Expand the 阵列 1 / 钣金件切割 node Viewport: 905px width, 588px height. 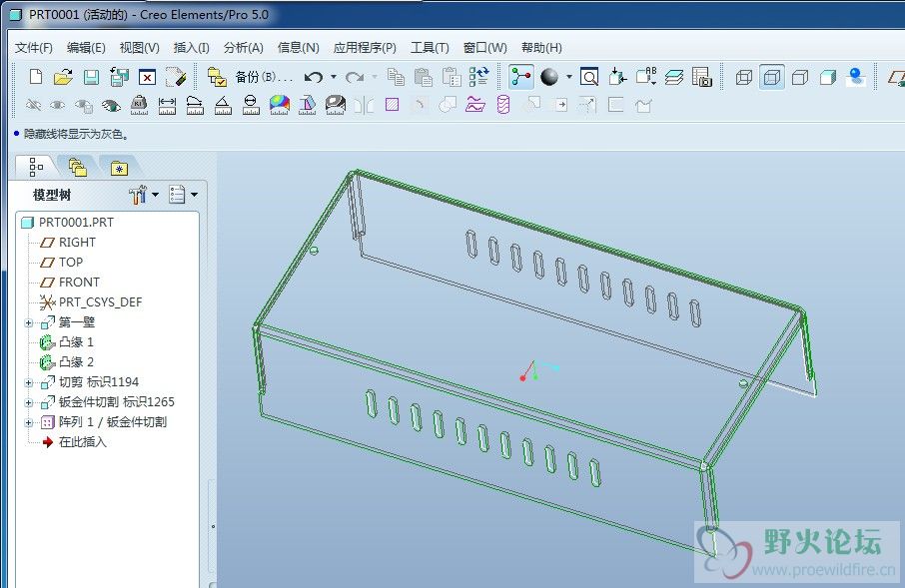click(x=28, y=422)
